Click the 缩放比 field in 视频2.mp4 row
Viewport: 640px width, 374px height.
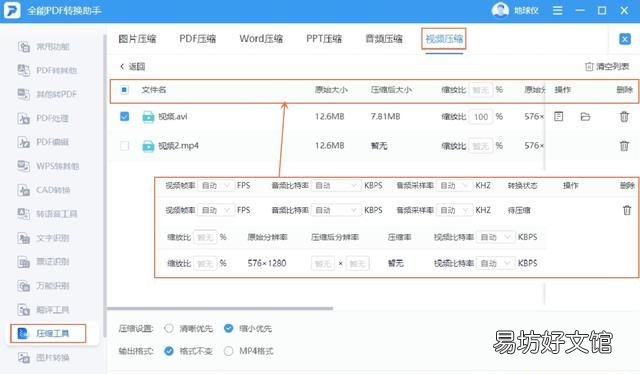tap(481, 146)
